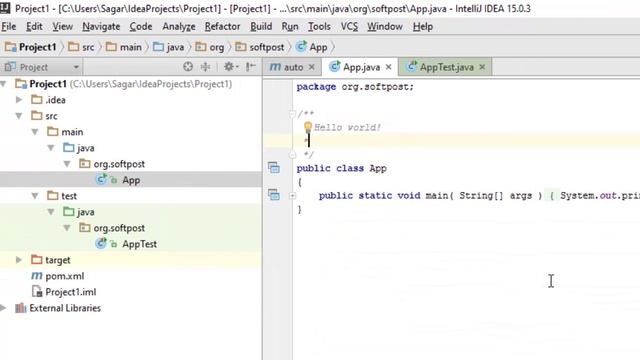Close the App.java tab
640x360 pixels.
pyautogui.click(x=389, y=67)
